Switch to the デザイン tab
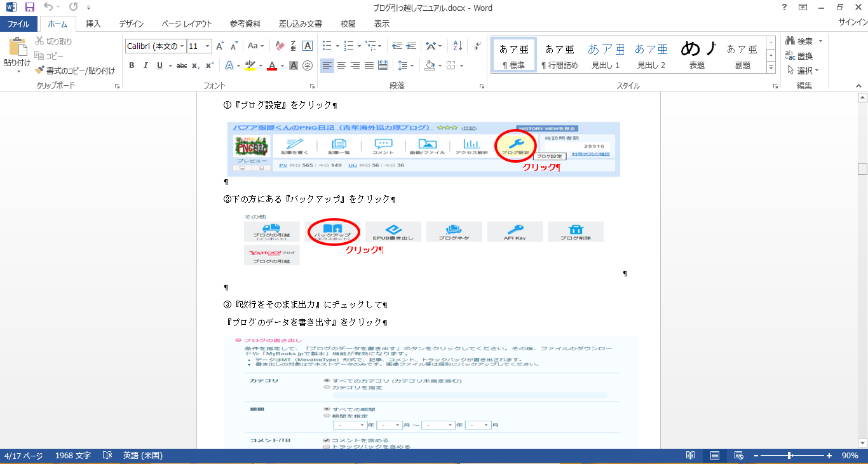Screen dimensions: 868x464 [x=132, y=24]
